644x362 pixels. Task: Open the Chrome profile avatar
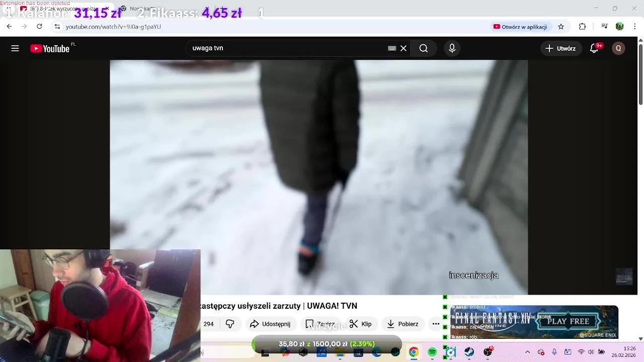point(620,27)
